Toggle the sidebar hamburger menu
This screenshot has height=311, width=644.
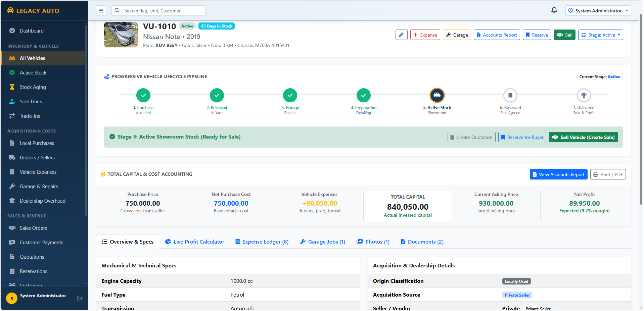coord(101,11)
